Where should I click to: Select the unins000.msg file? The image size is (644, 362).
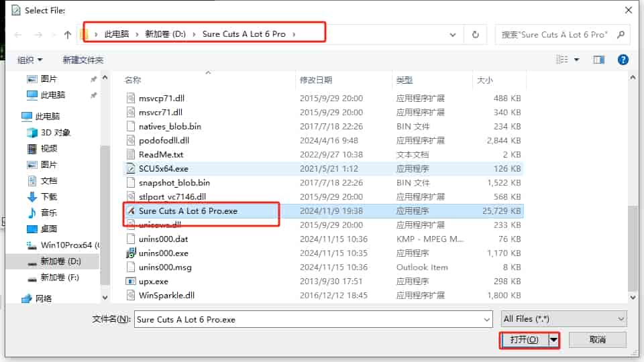pos(165,267)
